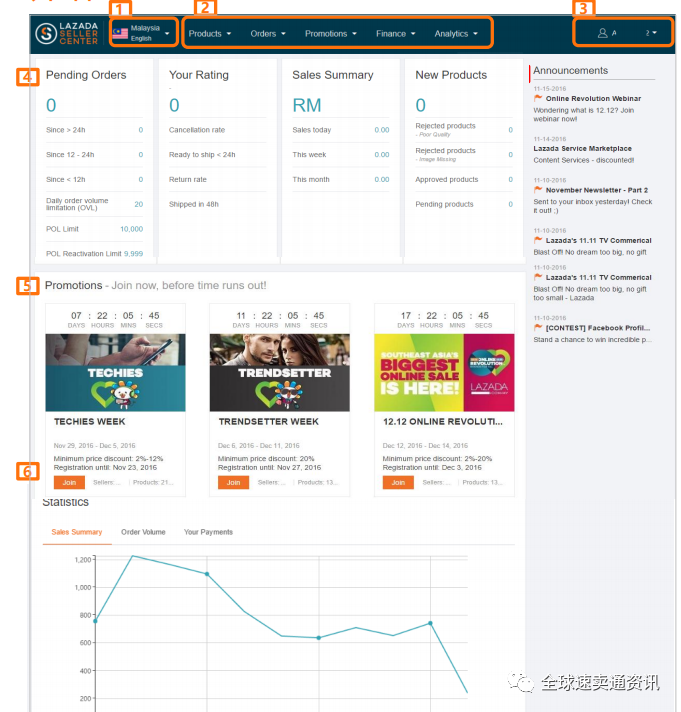
Task: Expand the Promotions menu
Action: (331, 34)
